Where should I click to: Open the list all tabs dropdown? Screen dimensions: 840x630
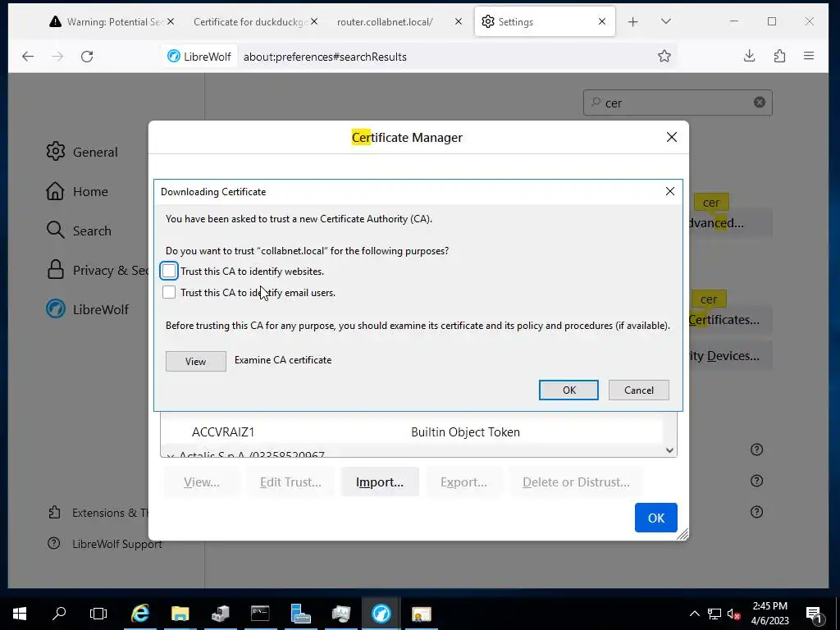point(666,21)
